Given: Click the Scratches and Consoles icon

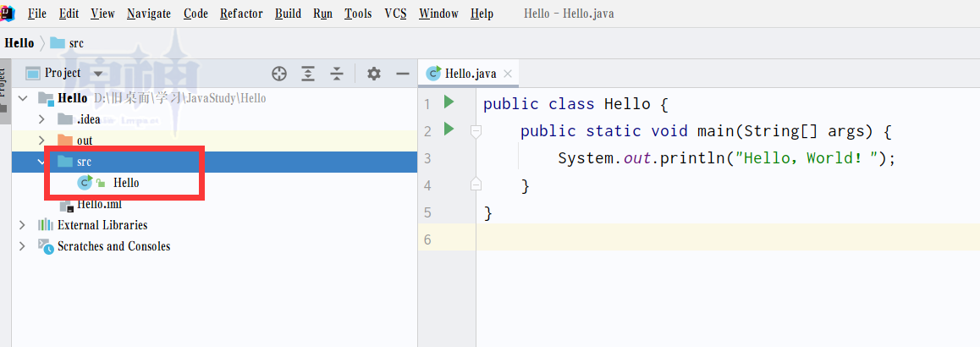Looking at the screenshot, I should (46, 246).
